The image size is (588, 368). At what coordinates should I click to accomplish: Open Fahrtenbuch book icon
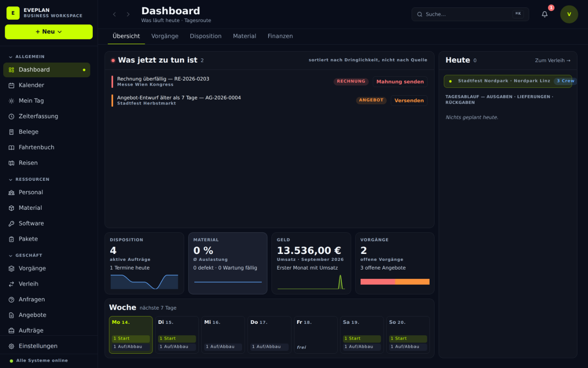point(11,148)
